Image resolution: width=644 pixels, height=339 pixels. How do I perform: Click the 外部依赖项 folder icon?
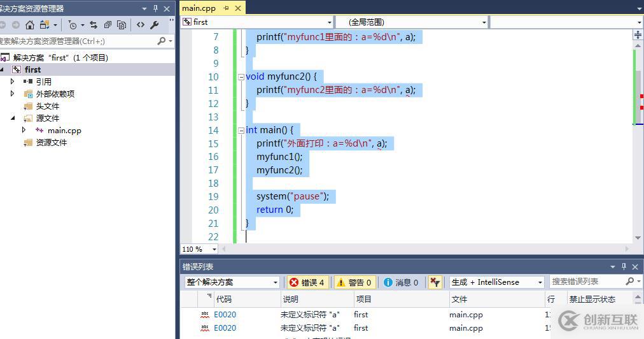click(28, 94)
